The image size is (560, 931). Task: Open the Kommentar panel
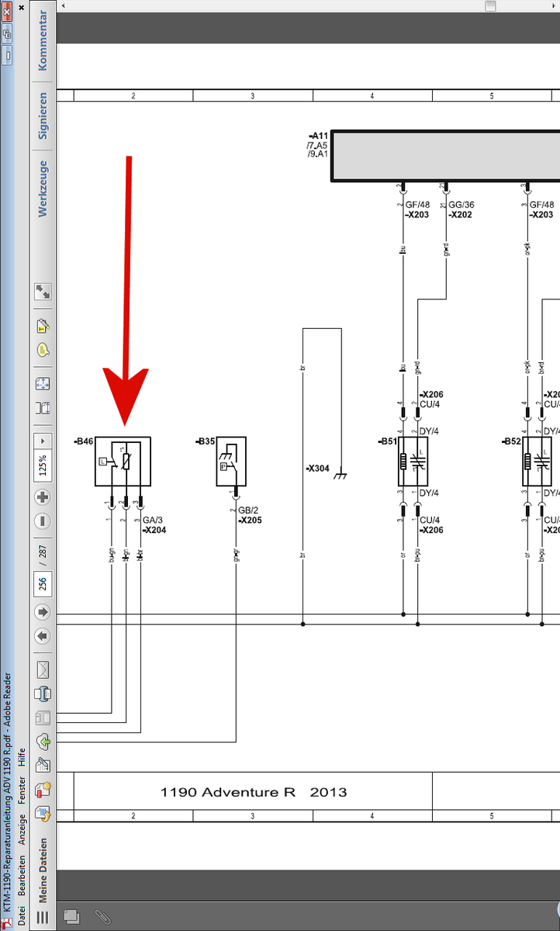tap(43, 40)
